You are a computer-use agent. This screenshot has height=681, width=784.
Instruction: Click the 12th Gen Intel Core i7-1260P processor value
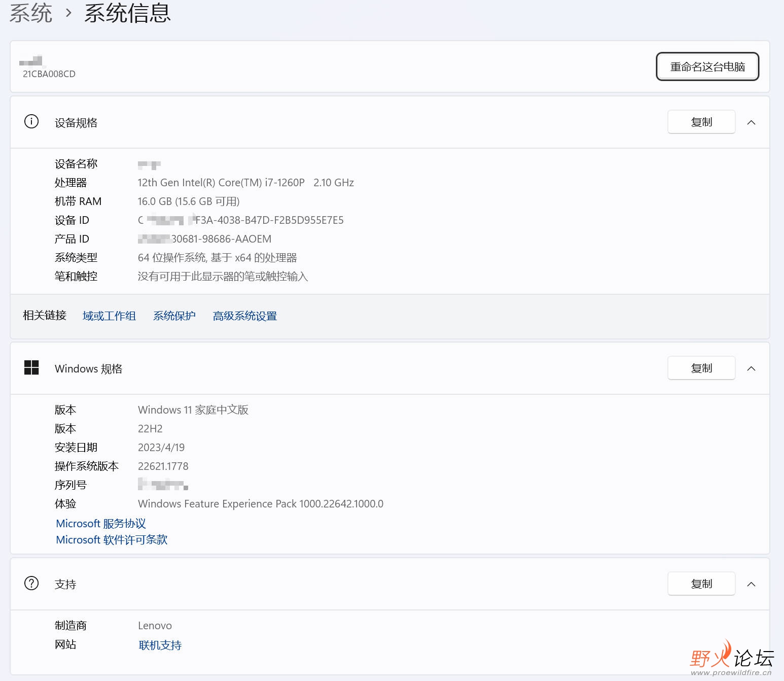pyautogui.click(x=246, y=182)
